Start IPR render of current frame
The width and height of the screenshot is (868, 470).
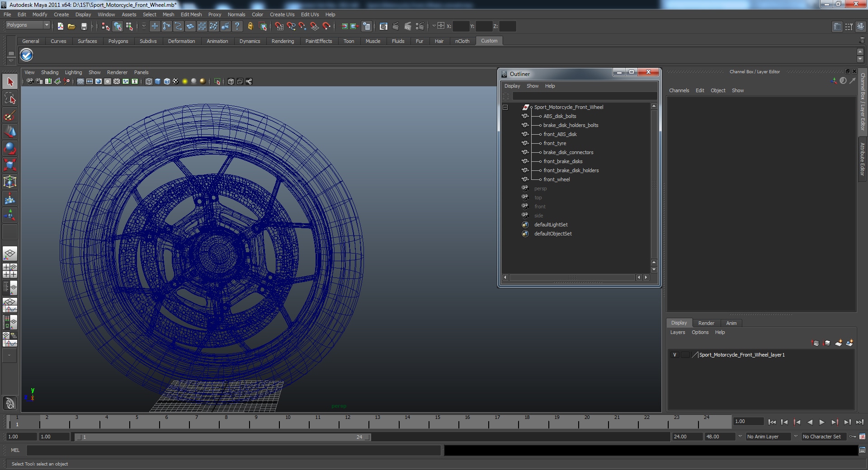coord(408,26)
